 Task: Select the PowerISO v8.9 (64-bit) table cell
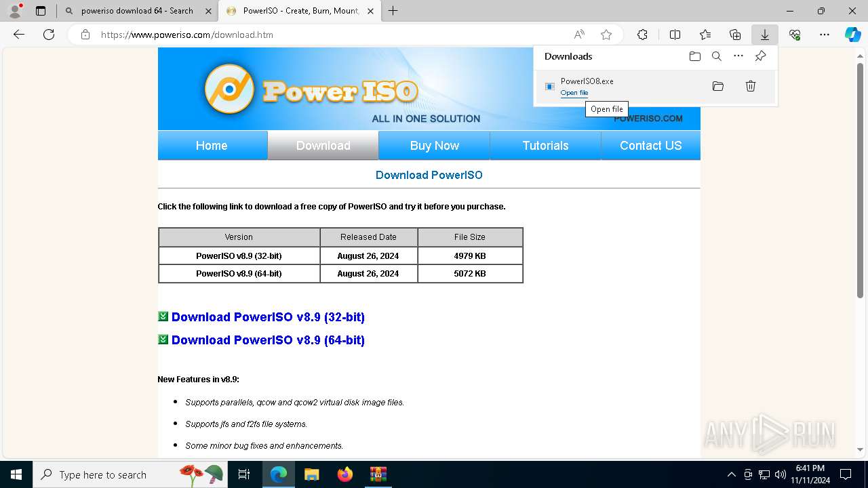click(239, 274)
